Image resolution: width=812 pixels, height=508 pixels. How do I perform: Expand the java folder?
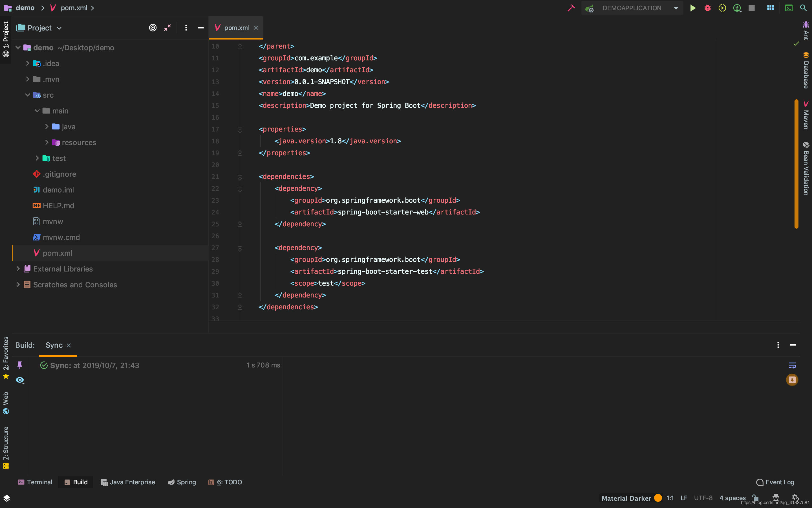[47, 127]
